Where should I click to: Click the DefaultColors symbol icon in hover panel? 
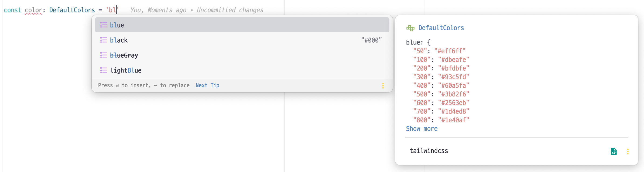point(410,27)
